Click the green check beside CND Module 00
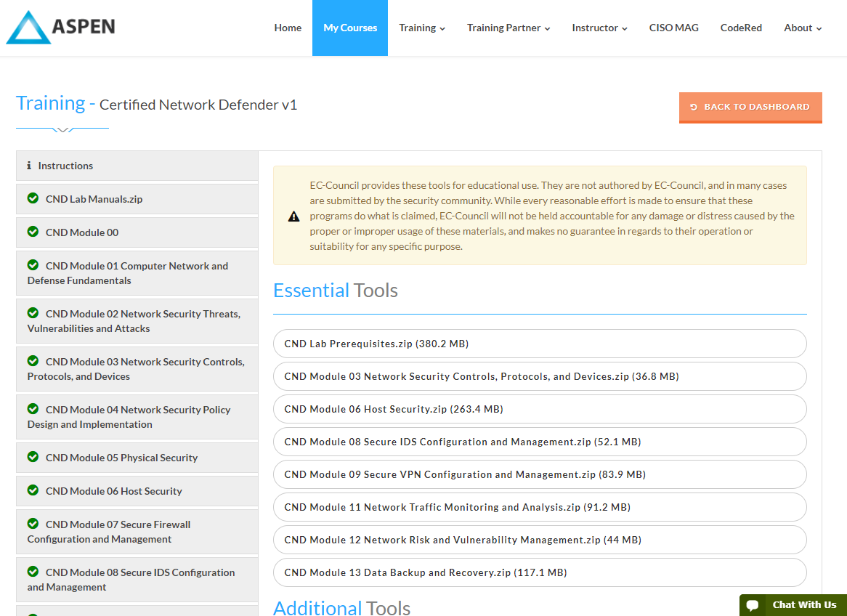The image size is (847, 616). (33, 232)
